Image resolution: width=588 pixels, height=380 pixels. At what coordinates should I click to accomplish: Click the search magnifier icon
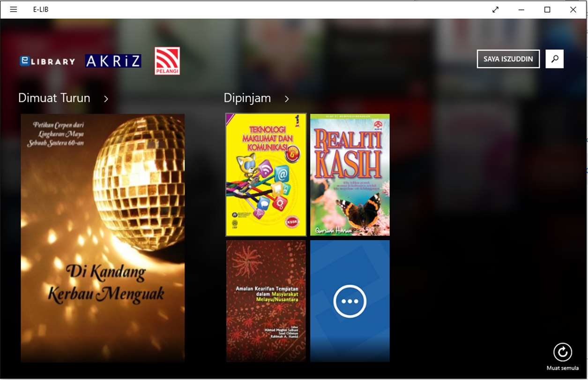pos(555,59)
